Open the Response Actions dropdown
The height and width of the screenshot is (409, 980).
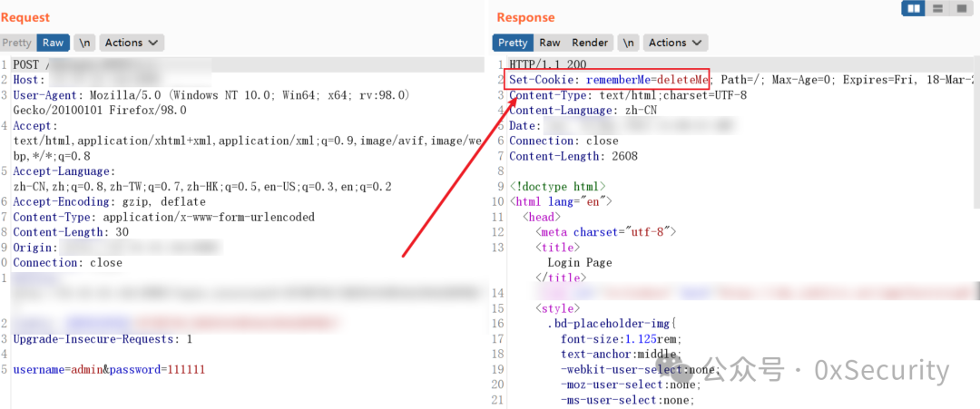point(676,43)
